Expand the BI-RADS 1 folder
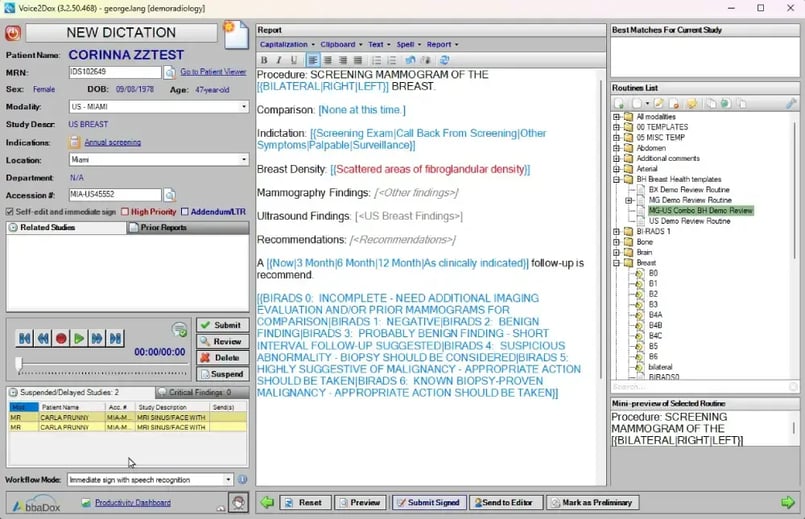This screenshot has width=805, height=519. 617,232
